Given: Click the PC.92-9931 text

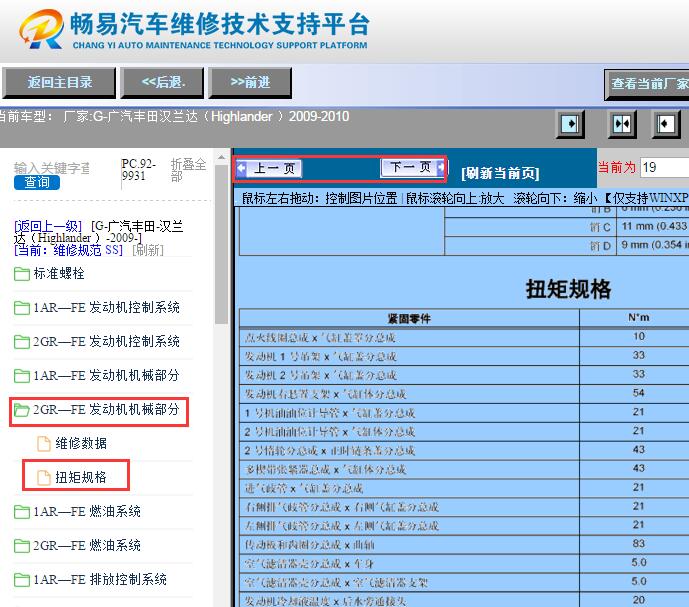Looking at the screenshot, I should (138, 170).
